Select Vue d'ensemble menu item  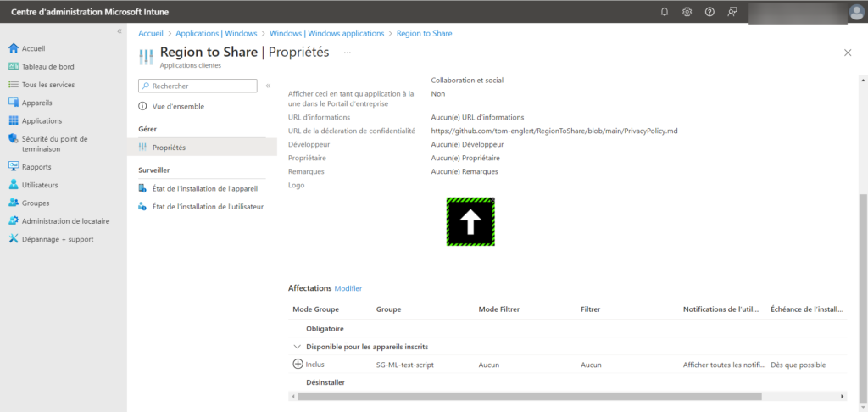click(178, 106)
